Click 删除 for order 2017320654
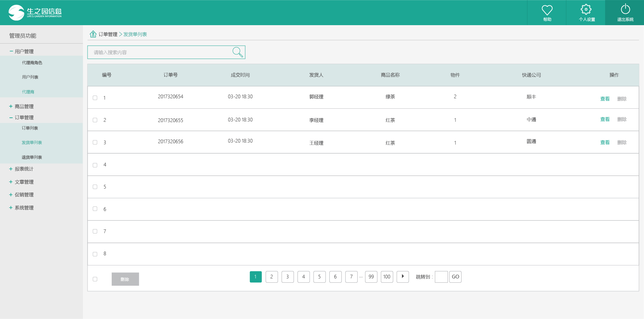The image size is (644, 319). (622, 99)
